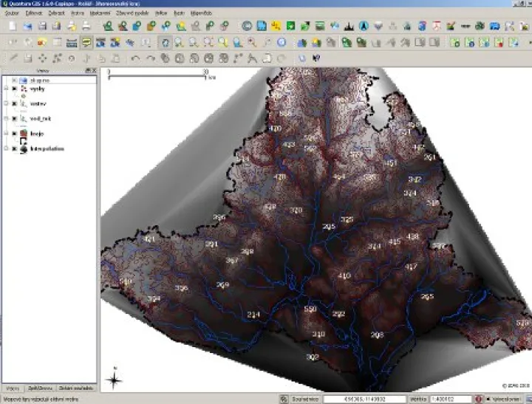Toggle the Interpolation layer checkbox
Viewport: 532px width, 404px height.
(14, 149)
